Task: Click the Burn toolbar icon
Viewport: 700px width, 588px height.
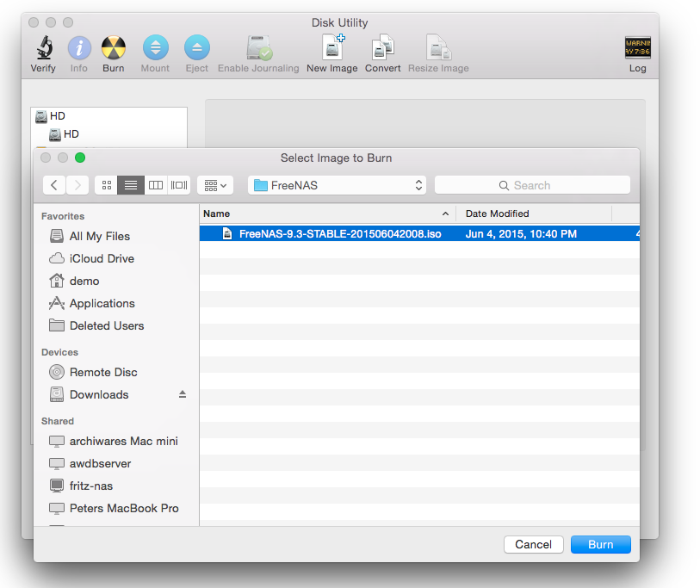Action: [114, 47]
